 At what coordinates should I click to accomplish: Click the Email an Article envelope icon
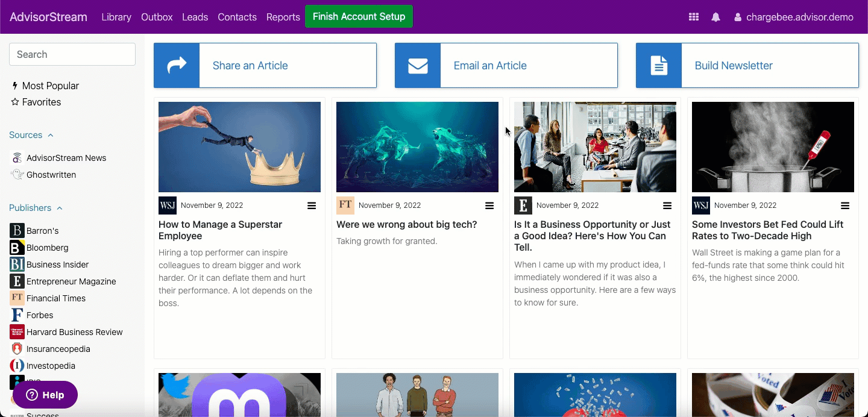pos(418,65)
